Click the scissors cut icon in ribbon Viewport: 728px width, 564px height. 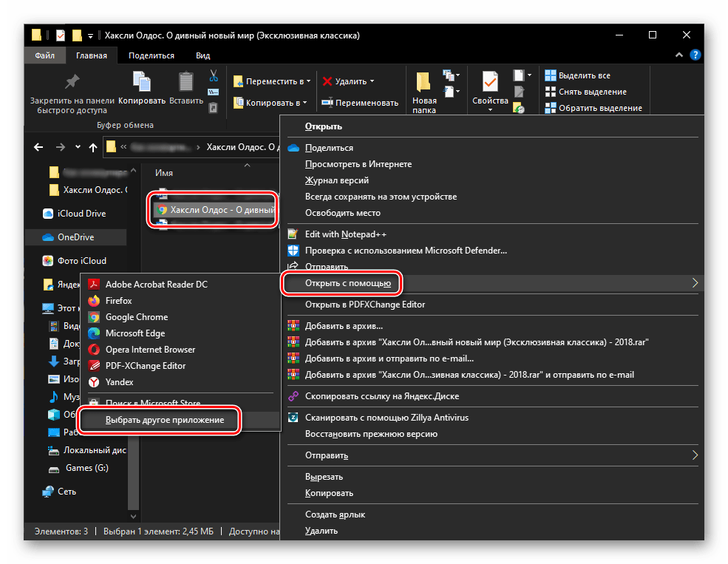[214, 75]
